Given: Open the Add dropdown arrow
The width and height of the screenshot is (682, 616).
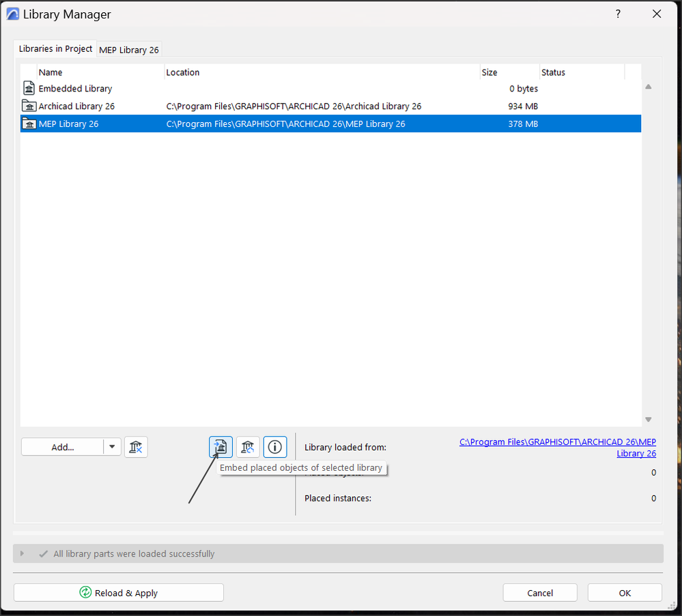Looking at the screenshot, I should coord(111,447).
